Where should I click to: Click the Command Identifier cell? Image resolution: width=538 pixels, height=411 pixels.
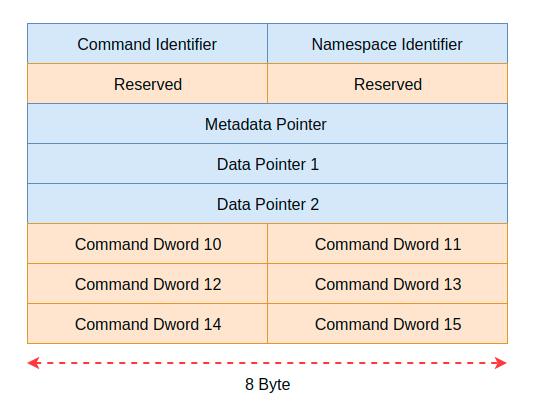(148, 44)
